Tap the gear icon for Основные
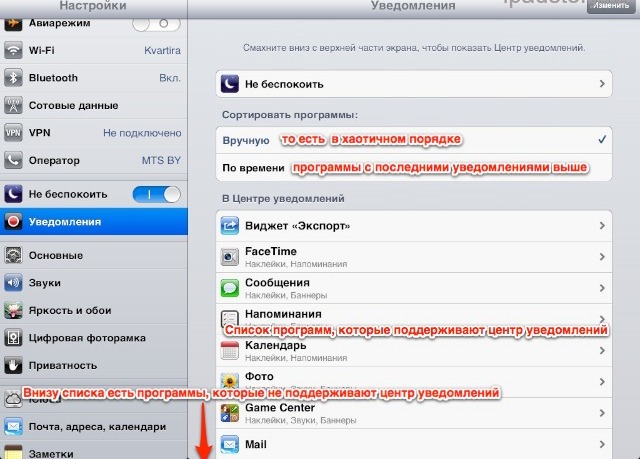 [13, 255]
